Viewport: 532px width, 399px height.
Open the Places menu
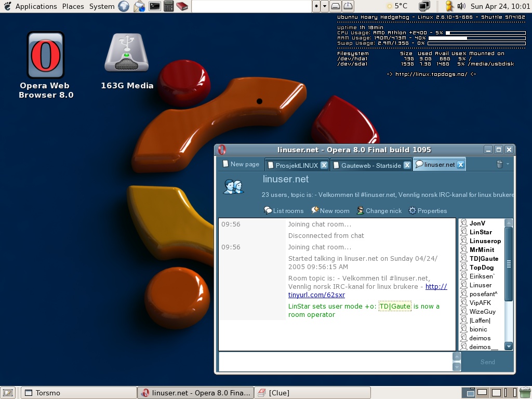[73, 6]
